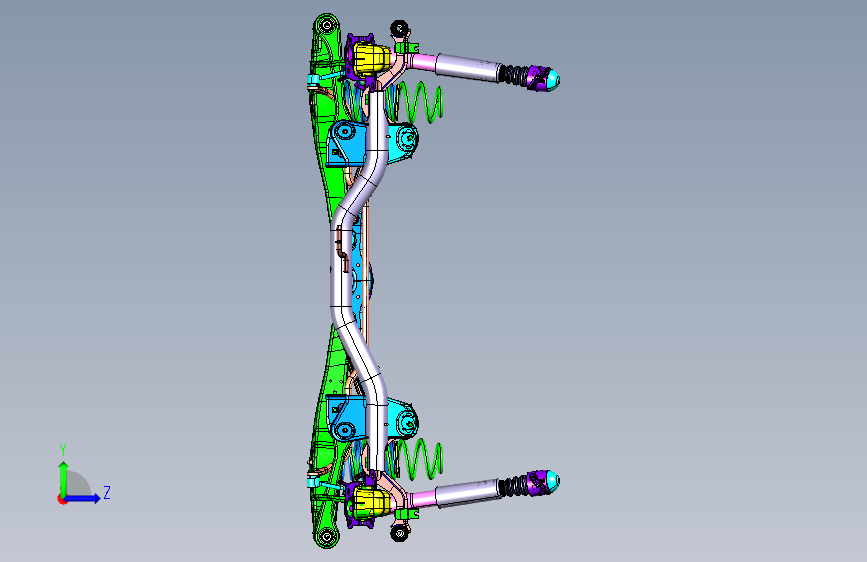This screenshot has height=562, width=867.
Task: Select the cyan cap on the upper shock tip
Action: pos(552,79)
